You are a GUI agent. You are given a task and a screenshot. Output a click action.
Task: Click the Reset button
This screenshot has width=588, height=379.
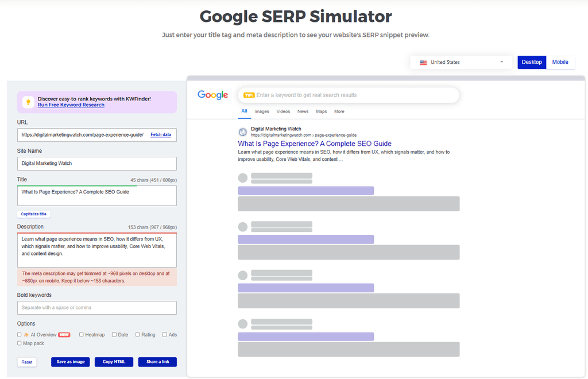26,362
